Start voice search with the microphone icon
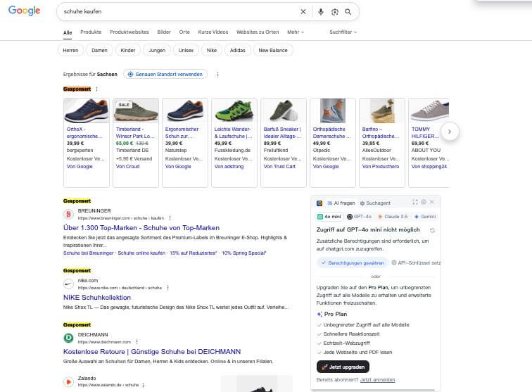The height and width of the screenshot is (392, 532). pos(321,12)
